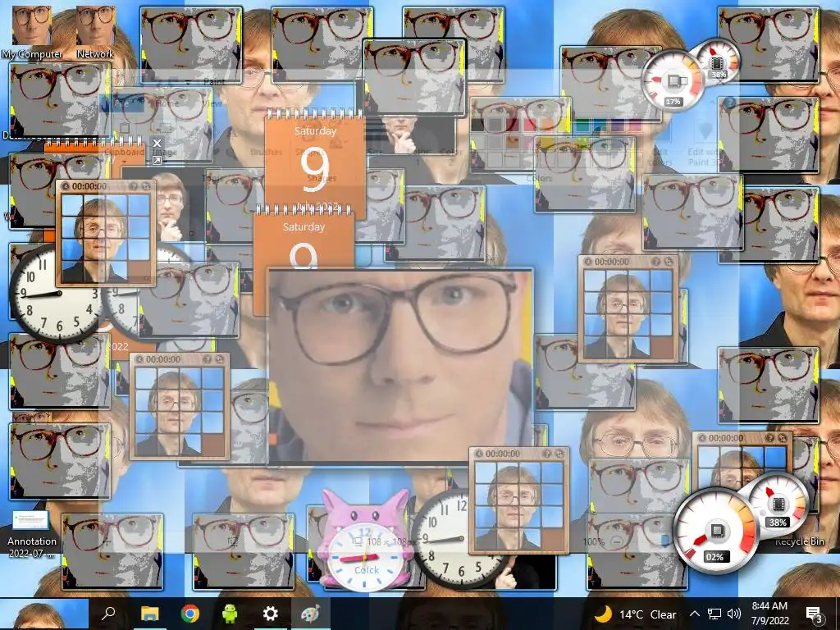Select the Recycle Bin desktop label

[799, 541]
